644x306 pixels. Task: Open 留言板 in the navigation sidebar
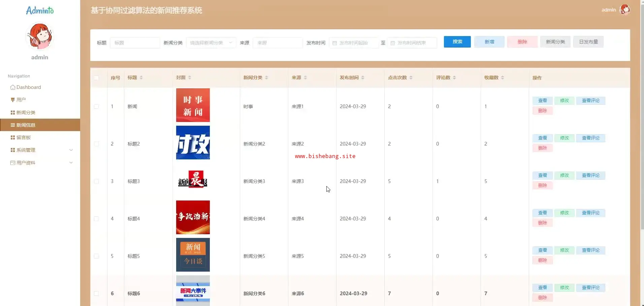click(24, 137)
